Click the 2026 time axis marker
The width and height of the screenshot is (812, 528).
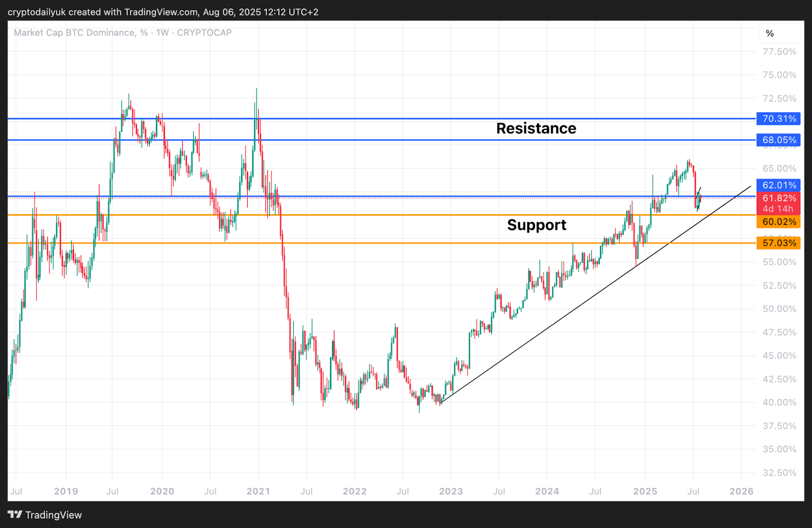coord(741,491)
